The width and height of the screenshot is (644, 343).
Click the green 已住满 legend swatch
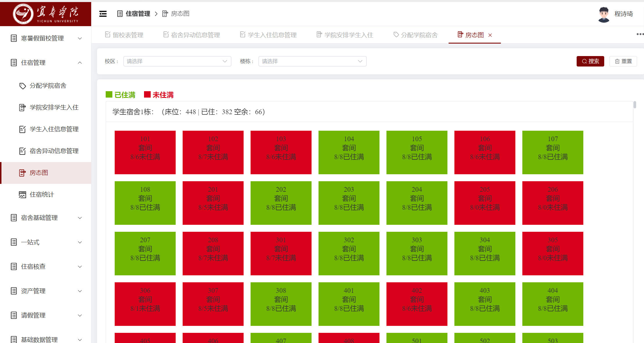point(109,95)
